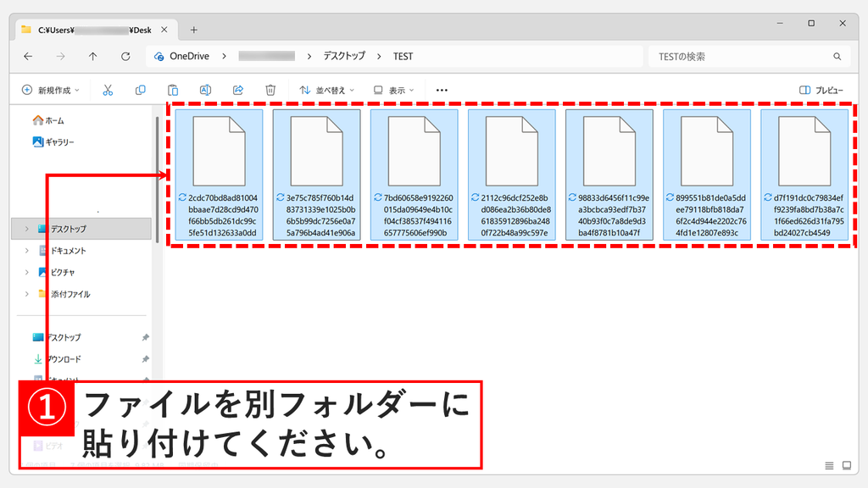Select file starting with d7f191dc0c79834ef
Screen dimensions: 868x488
pyautogui.click(x=804, y=175)
